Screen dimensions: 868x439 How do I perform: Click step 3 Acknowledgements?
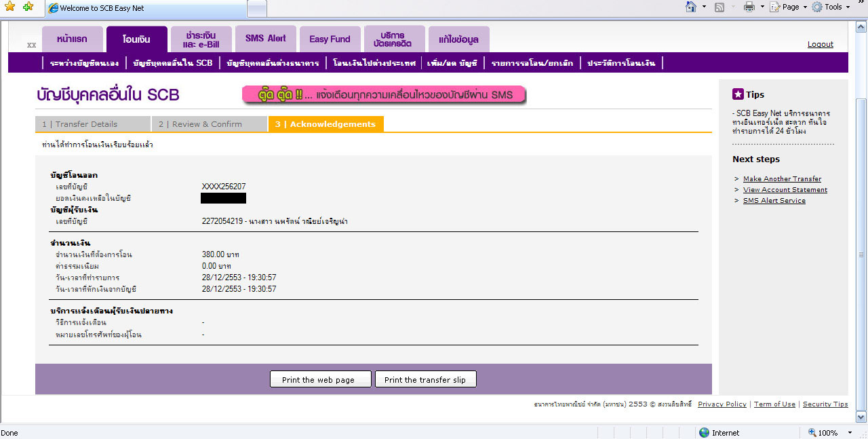coord(326,124)
